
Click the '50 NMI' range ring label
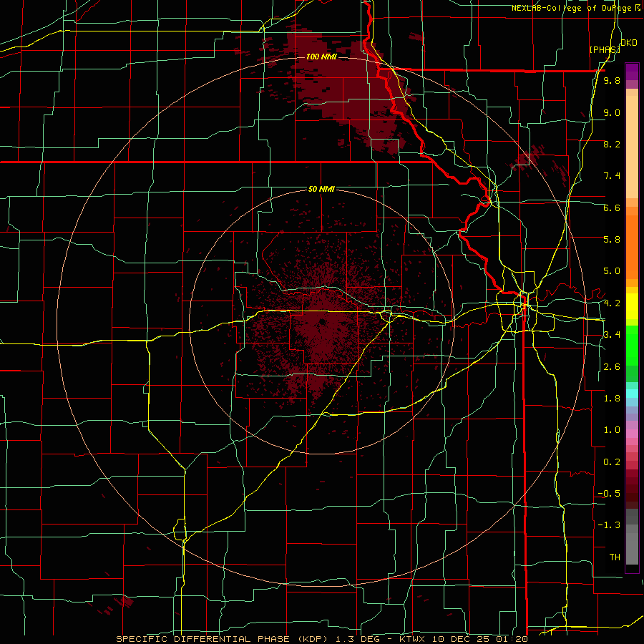(321, 189)
